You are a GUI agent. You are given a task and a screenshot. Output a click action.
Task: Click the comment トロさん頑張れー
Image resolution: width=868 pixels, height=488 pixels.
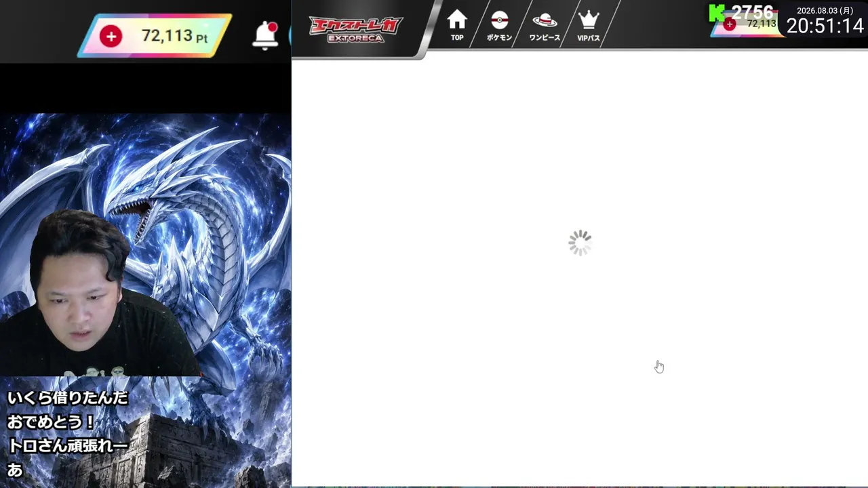coord(67,445)
